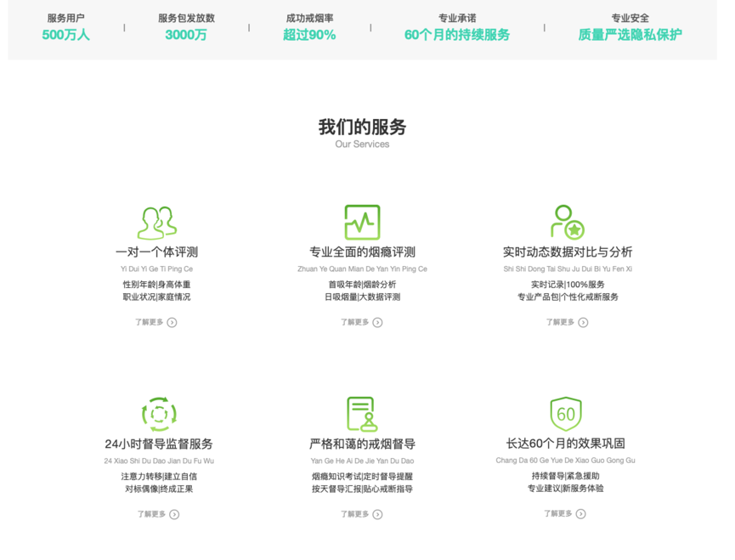
Task: Click the document-person icon for 戒烟督导
Action: click(x=362, y=414)
